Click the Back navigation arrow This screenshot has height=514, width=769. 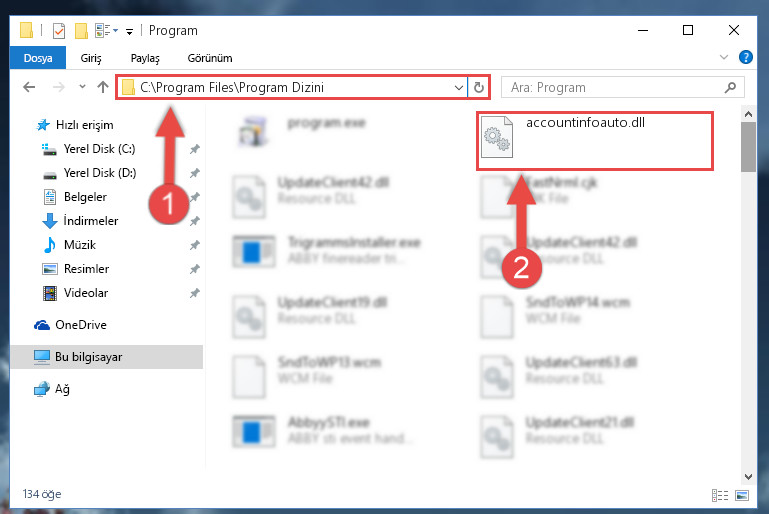29,87
